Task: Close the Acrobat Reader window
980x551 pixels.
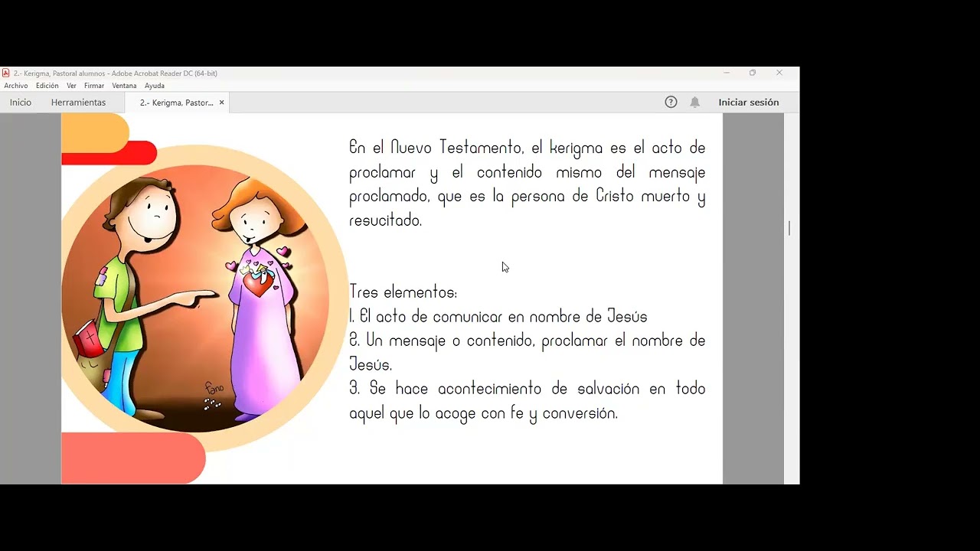Action: pyautogui.click(x=779, y=73)
